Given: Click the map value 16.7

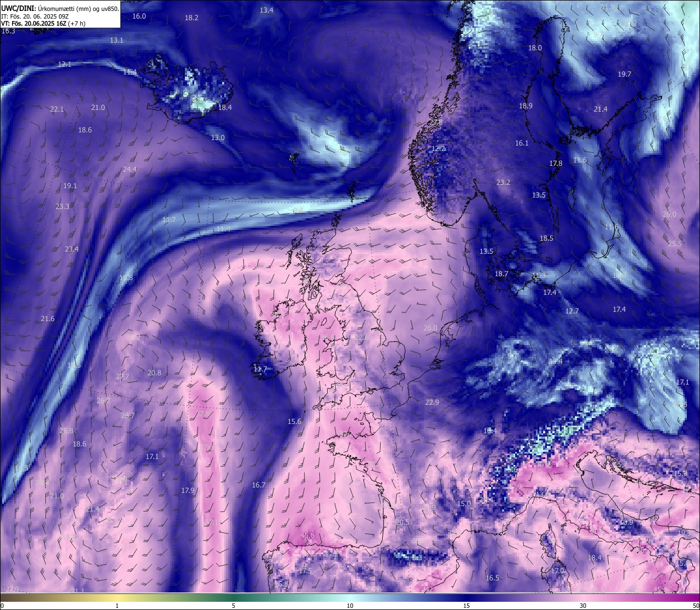Looking at the screenshot, I should click(259, 485).
